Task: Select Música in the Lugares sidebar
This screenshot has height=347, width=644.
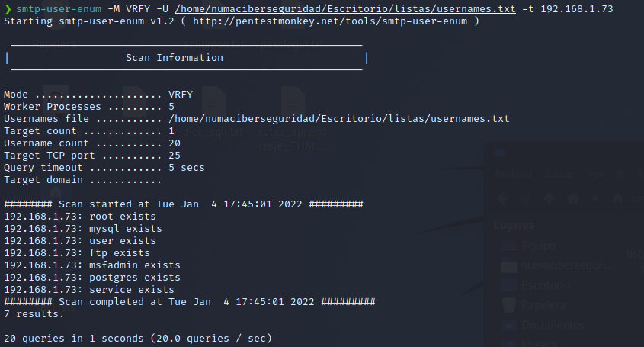Action: coord(541,342)
